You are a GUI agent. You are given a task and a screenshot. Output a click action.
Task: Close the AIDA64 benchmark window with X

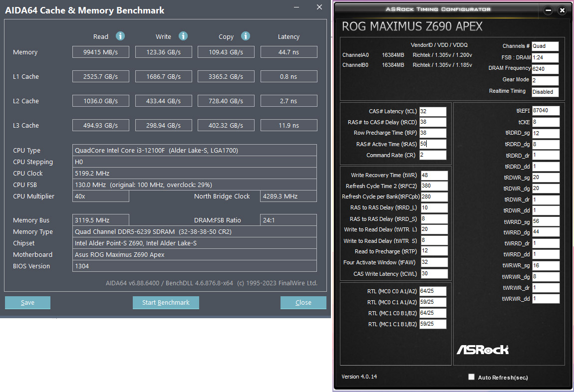click(x=319, y=7)
